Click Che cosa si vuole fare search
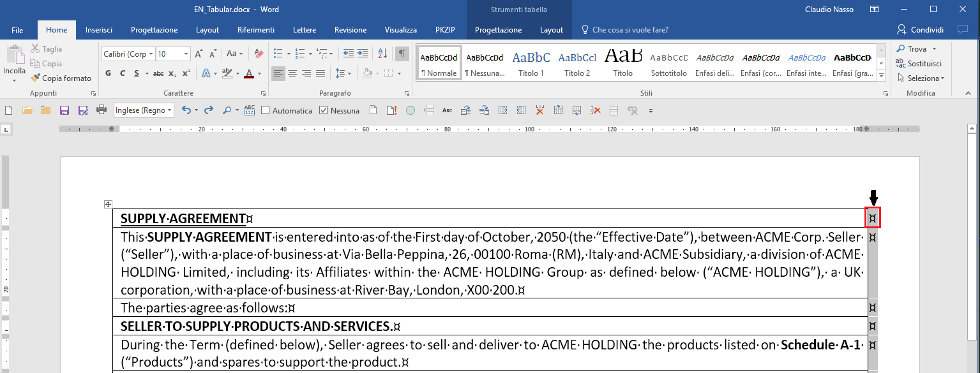The height and width of the screenshot is (373, 980). [625, 30]
